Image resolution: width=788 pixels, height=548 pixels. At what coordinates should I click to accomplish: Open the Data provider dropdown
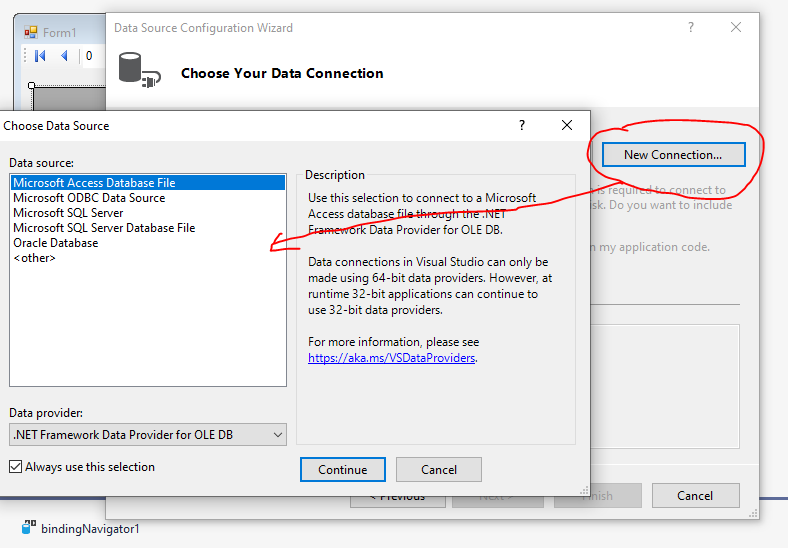click(148, 435)
